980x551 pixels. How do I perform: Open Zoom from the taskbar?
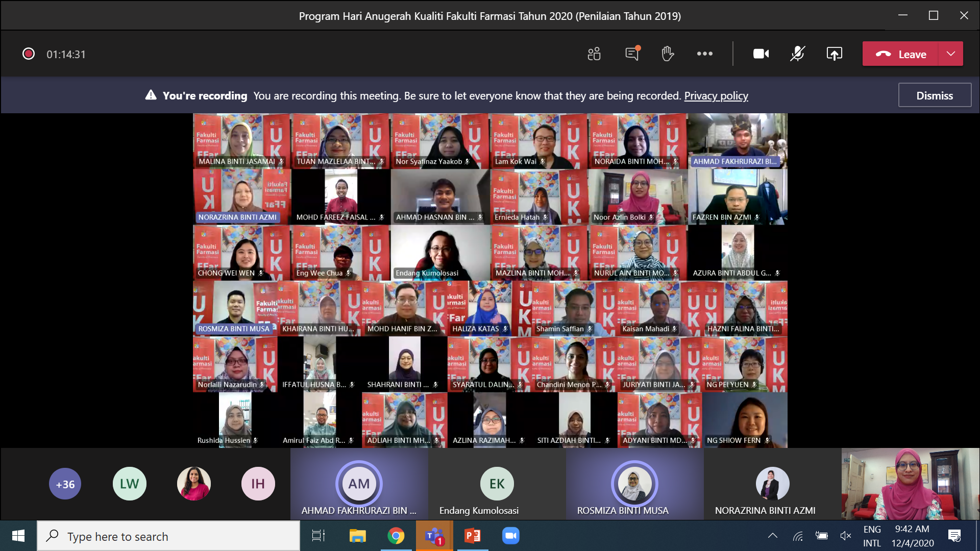click(x=510, y=536)
